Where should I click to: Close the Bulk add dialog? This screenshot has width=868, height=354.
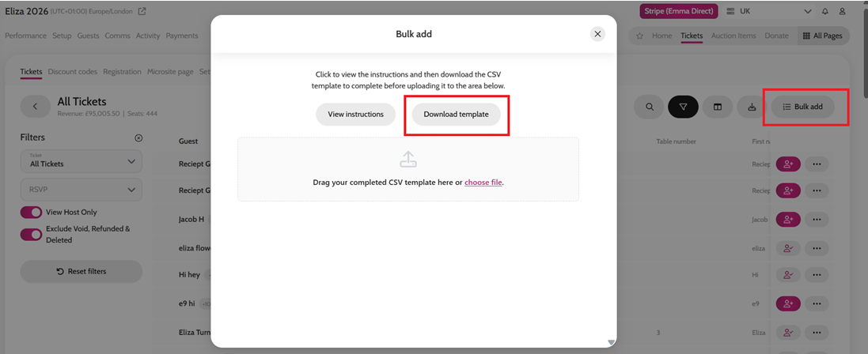click(597, 34)
